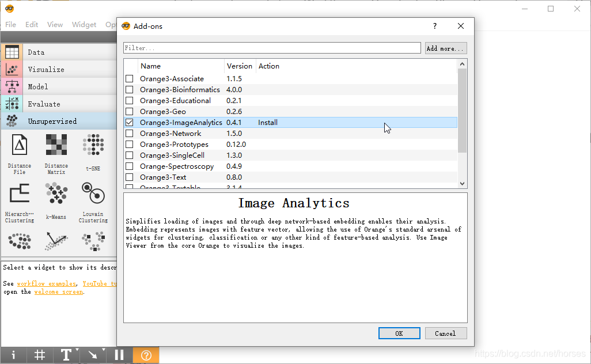Viewport: 591px width, 364px height.
Task: Click the orange help question mark button
Action: coord(146,355)
